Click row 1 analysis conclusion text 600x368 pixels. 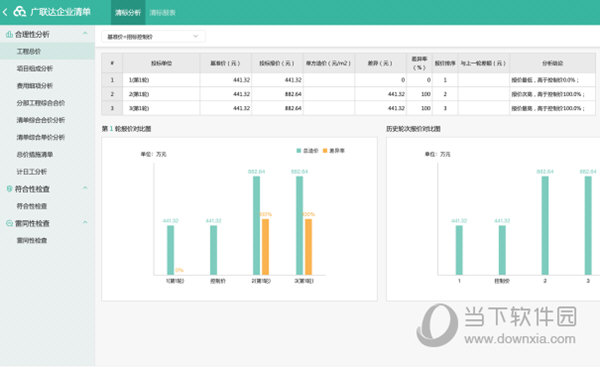click(545, 80)
